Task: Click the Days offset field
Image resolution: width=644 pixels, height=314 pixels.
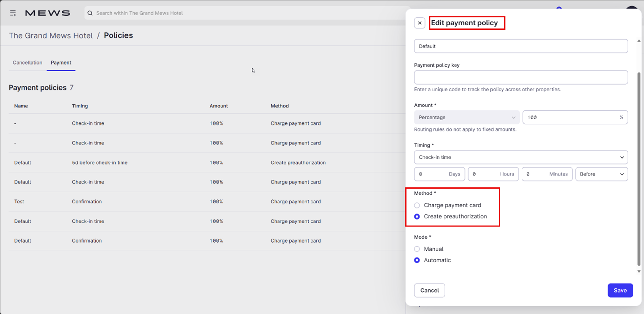Action: (439, 174)
